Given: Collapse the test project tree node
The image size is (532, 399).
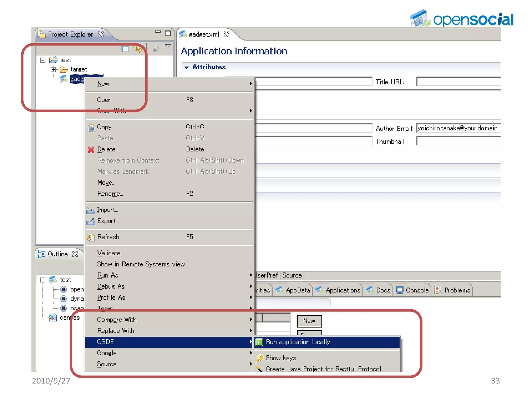Looking at the screenshot, I should click(43, 60).
